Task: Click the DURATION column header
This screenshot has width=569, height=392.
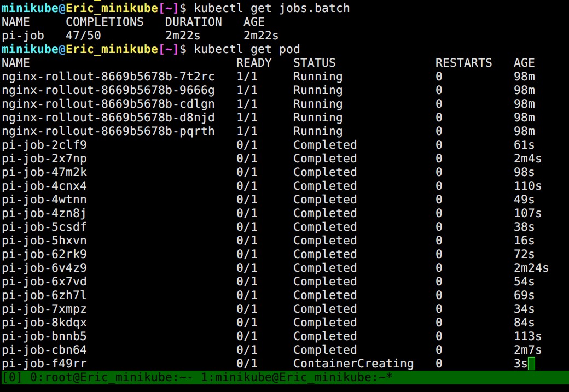Action: point(194,22)
